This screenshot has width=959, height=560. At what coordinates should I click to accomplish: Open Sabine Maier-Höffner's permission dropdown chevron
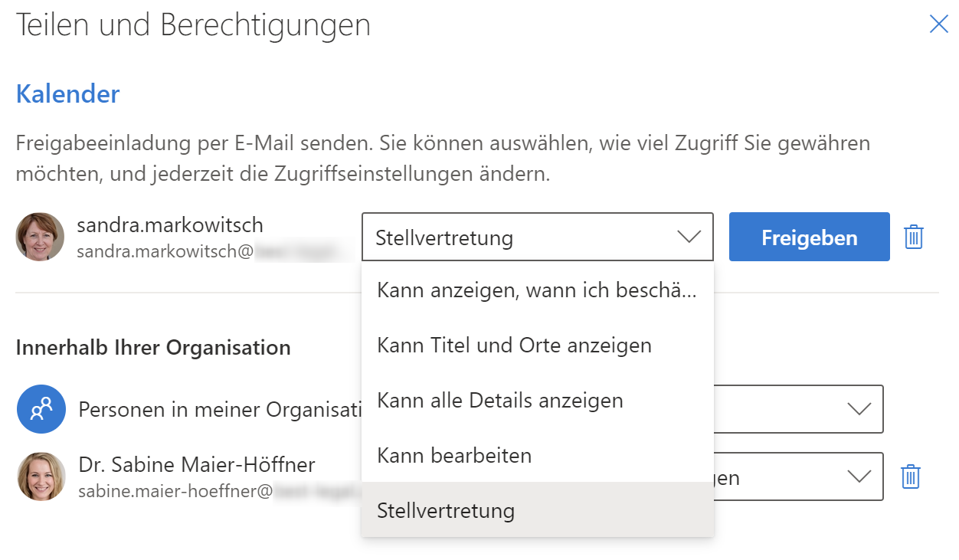tap(859, 476)
